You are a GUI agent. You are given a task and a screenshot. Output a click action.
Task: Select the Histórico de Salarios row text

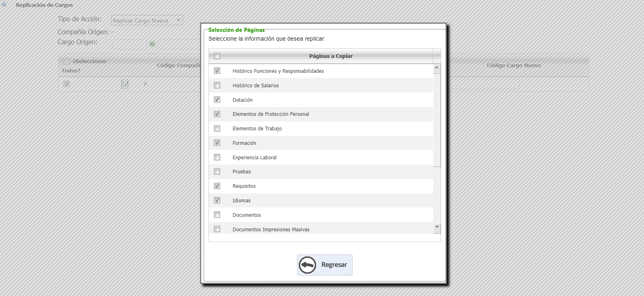click(256, 86)
